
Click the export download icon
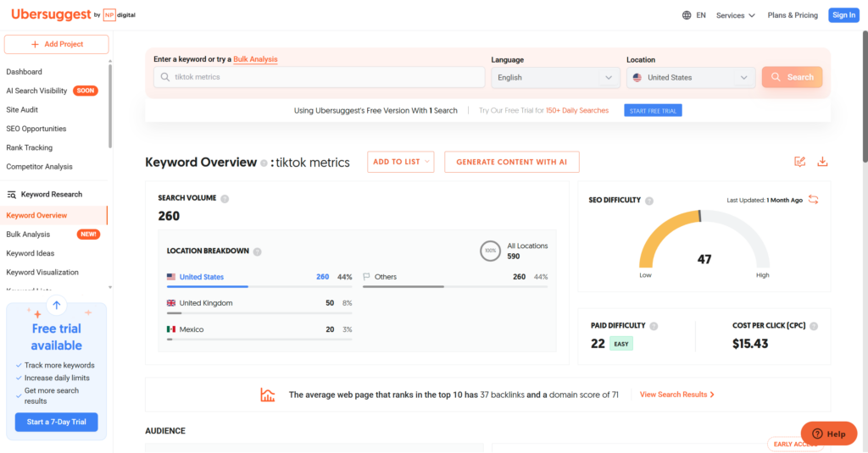[x=822, y=162]
